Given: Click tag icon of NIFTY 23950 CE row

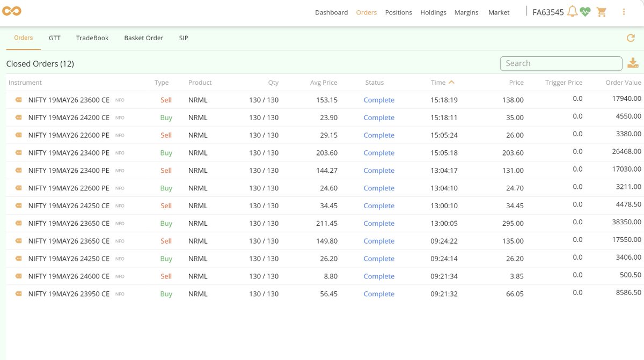Looking at the screenshot, I should click(x=19, y=293).
